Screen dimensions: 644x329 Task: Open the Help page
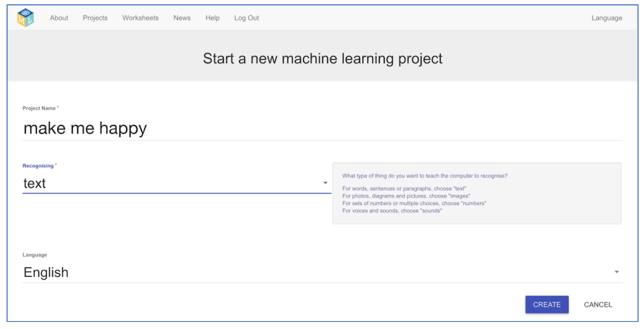tap(212, 18)
